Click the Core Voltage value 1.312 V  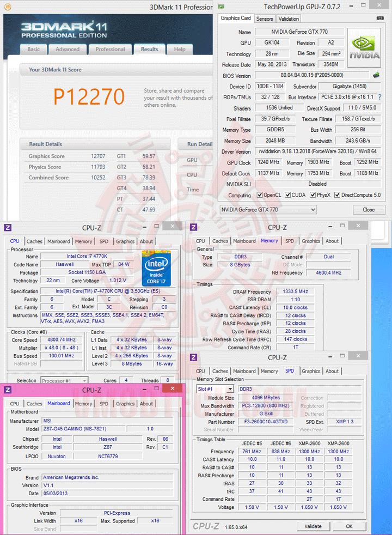(118, 281)
